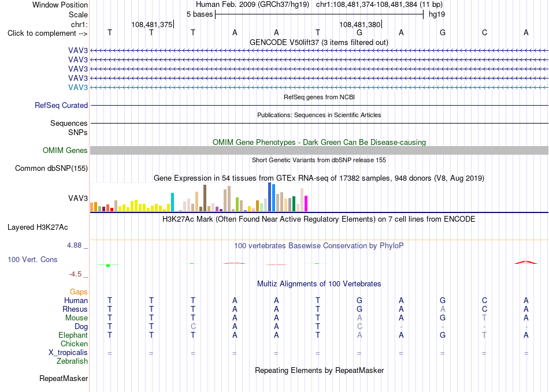The width and height of the screenshot is (549, 392).
Task: Click the light-blue VAV3 transcript label
Action: pyautogui.click(x=78, y=87)
